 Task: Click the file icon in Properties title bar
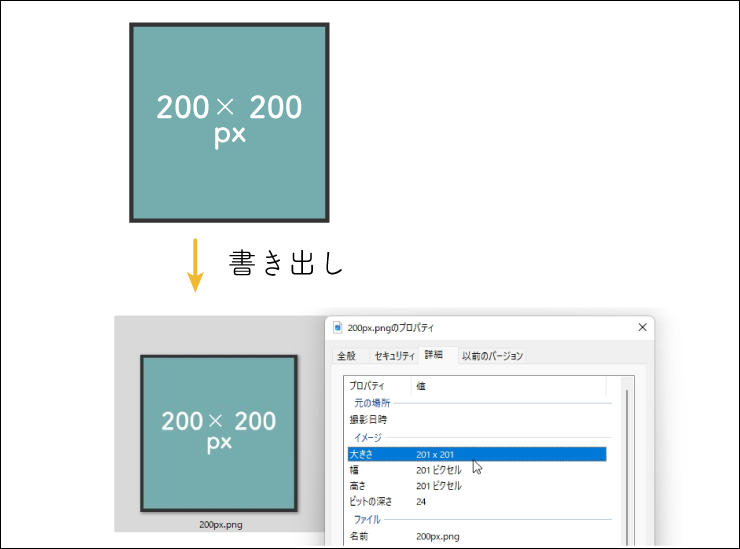click(338, 328)
